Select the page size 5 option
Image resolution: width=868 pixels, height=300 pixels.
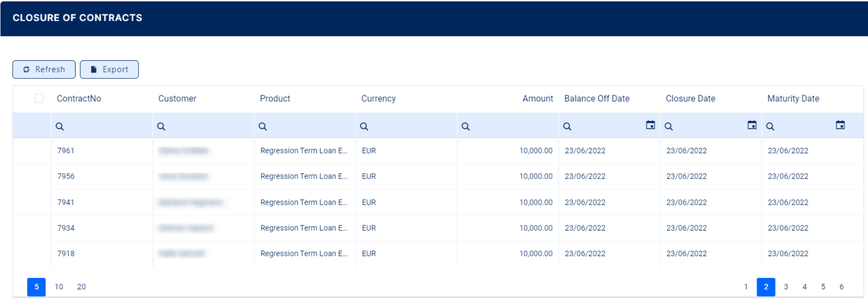click(36, 287)
